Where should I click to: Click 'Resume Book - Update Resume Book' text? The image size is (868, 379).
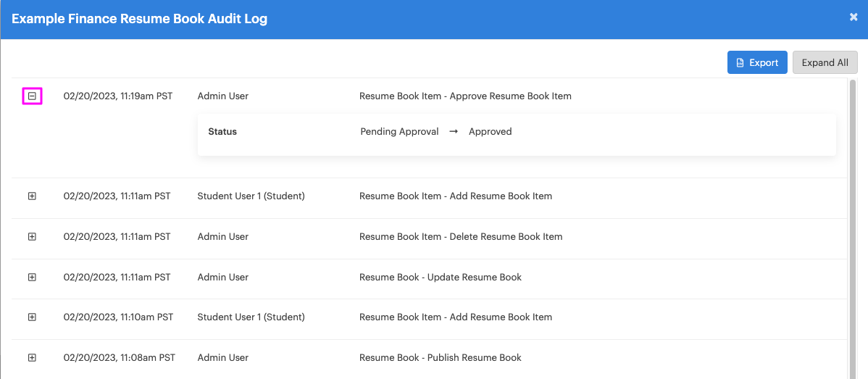click(441, 278)
